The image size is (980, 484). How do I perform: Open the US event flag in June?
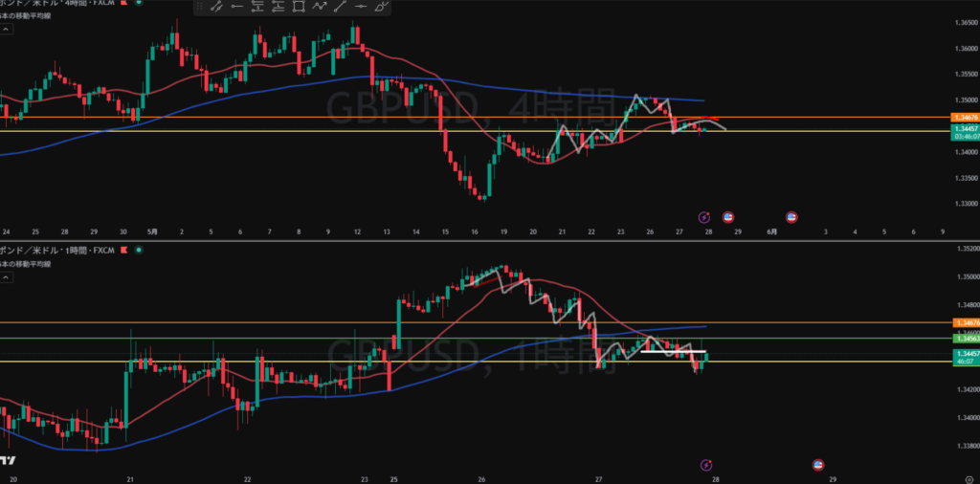pyautogui.click(x=791, y=217)
